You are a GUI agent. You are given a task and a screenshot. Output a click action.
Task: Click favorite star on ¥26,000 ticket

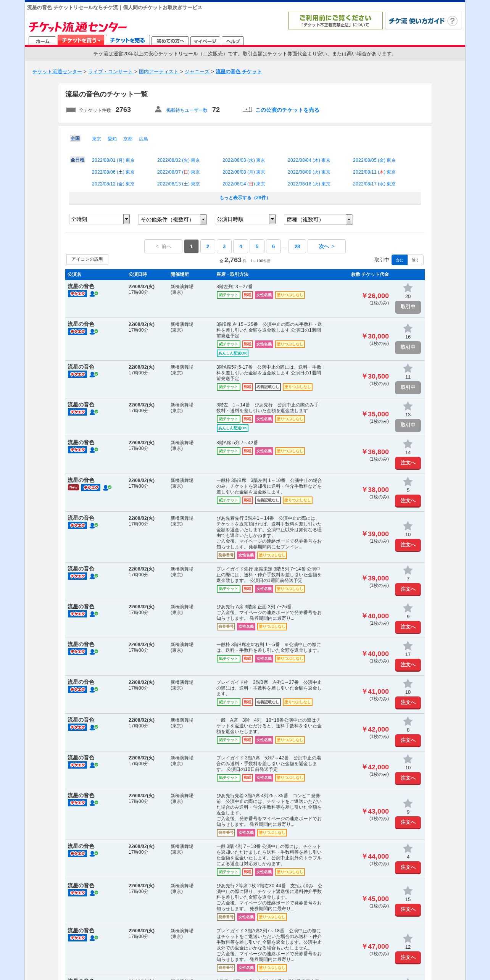point(408,288)
